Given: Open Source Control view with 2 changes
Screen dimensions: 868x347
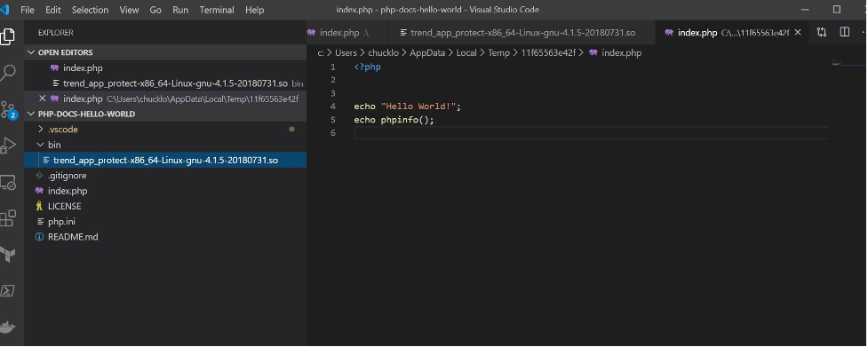Looking at the screenshot, I should coord(8,109).
